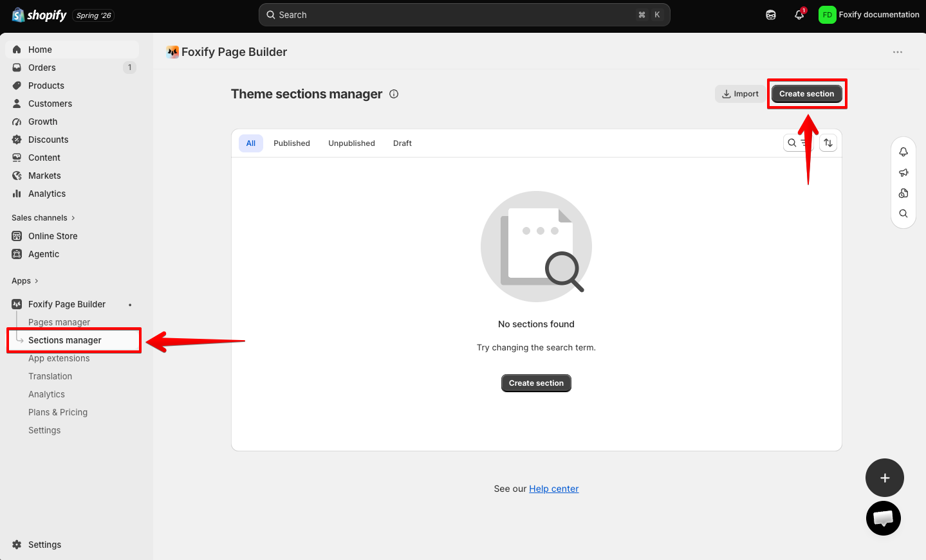Click the bell icon in right floating panel
This screenshot has width=926, height=560.
[903, 152]
